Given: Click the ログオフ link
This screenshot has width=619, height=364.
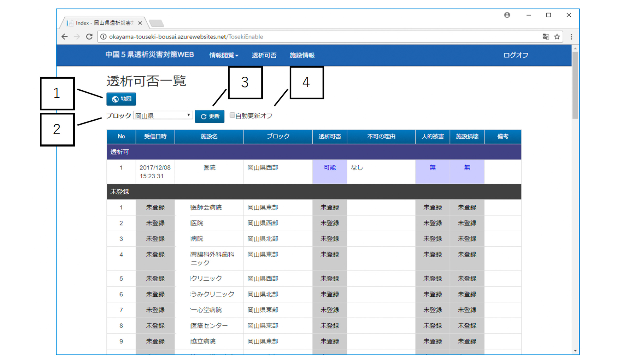Looking at the screenshot, I should [516, 55].
